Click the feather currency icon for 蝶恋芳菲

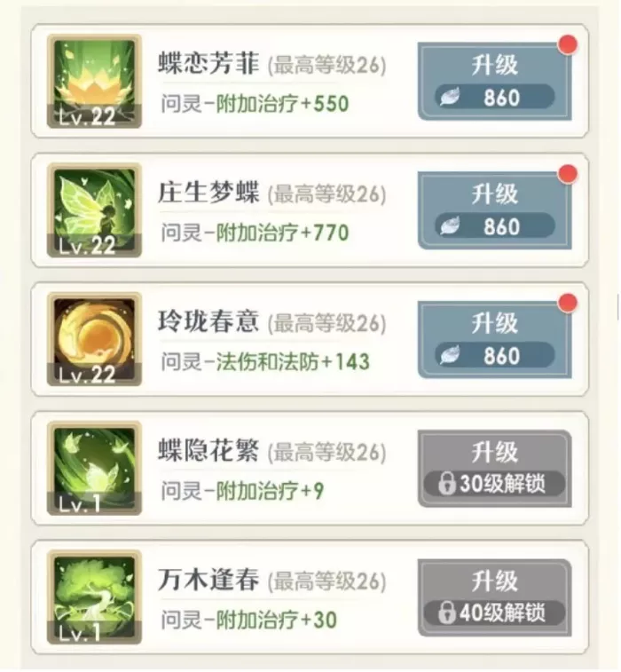point(450,97)
